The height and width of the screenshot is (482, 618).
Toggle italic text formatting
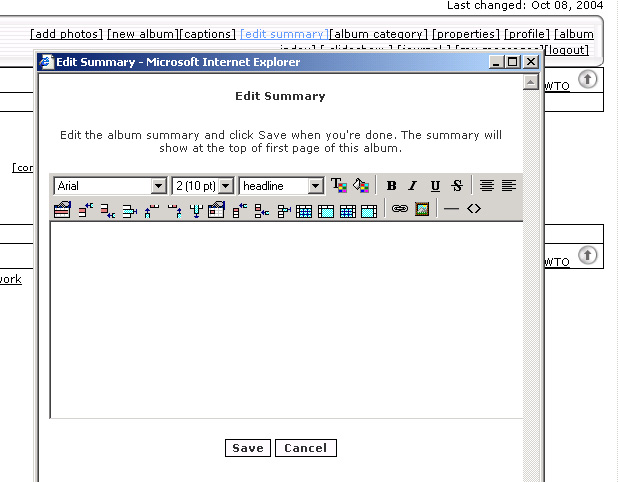(412, 186)
